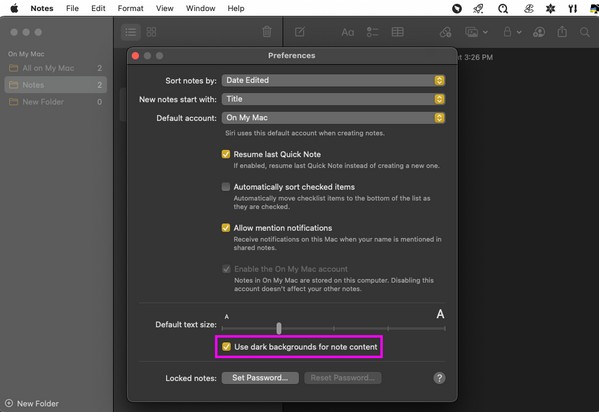
Task: Click the Set Password button
Action: pos(260,378)
